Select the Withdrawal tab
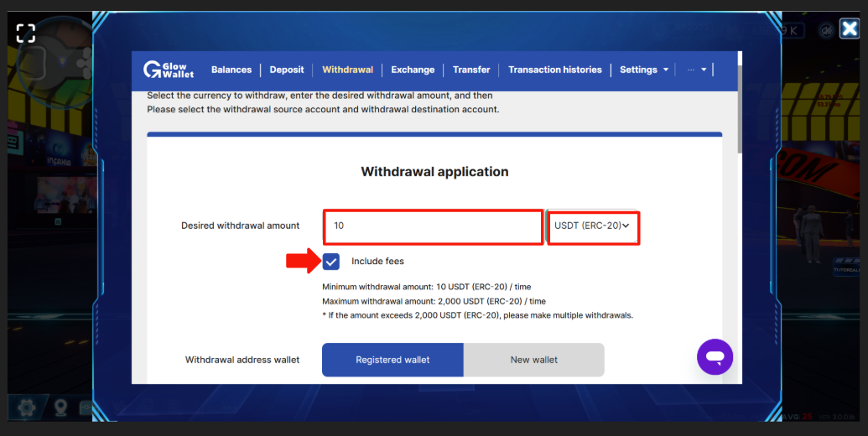Screen dimensions: 868x436 click(x=348, y=70)
